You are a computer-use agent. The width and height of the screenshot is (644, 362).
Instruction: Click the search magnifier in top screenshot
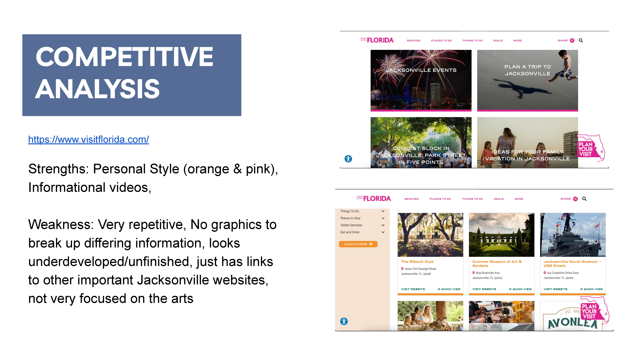[581, 40]
